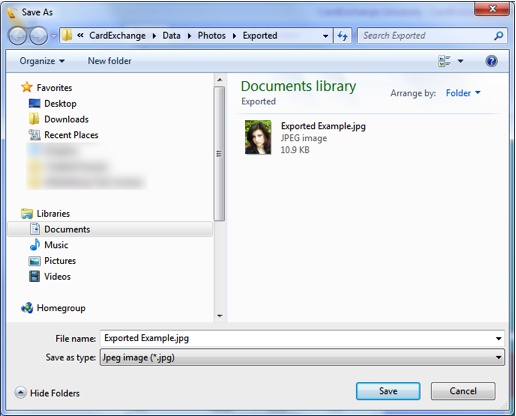
Task: Open the File name history dropdown arrow
Action: (x=498, y=339)
